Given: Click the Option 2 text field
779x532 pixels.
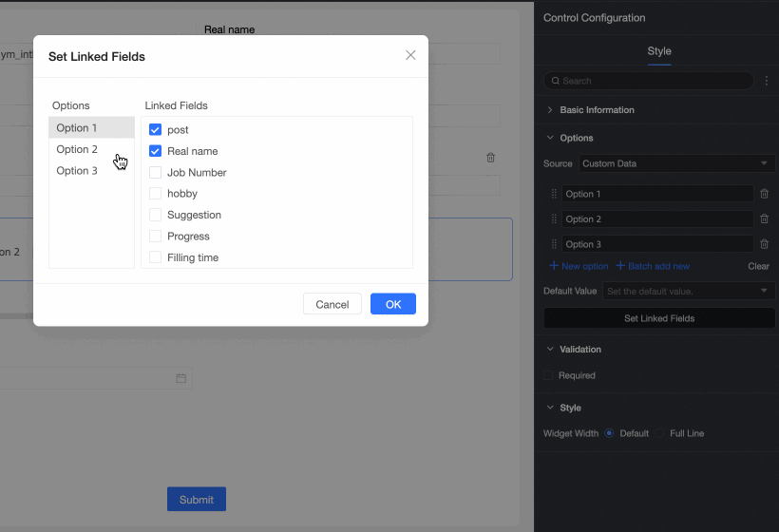Looking at the screenshot, I should (657, 219).
